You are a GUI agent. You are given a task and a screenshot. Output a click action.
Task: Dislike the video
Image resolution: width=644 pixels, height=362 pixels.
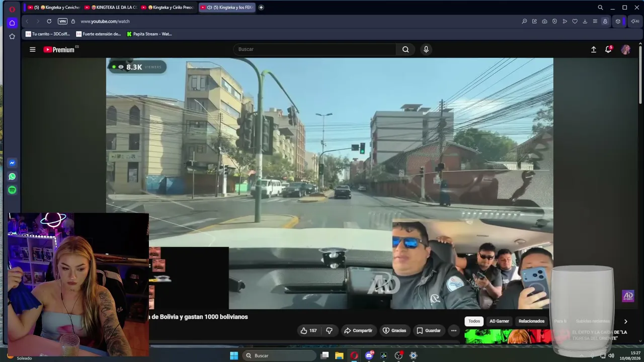click(x=329, y=331)
